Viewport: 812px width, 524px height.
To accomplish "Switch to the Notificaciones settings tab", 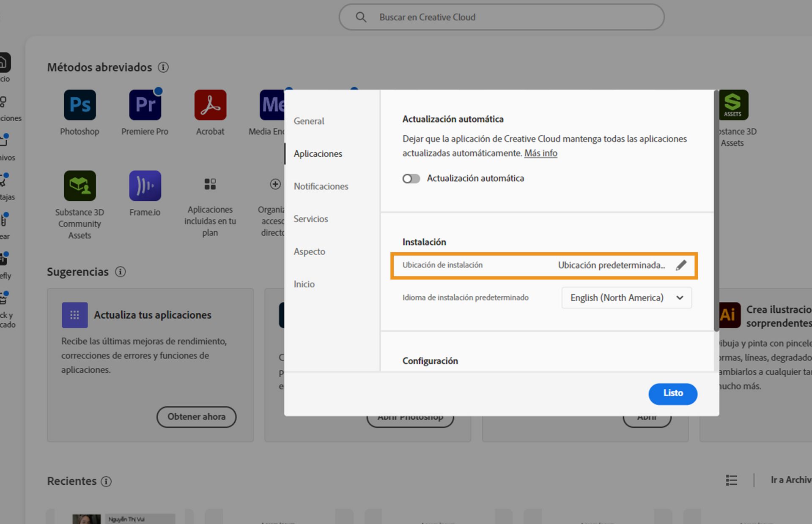I will click(321, 186).
